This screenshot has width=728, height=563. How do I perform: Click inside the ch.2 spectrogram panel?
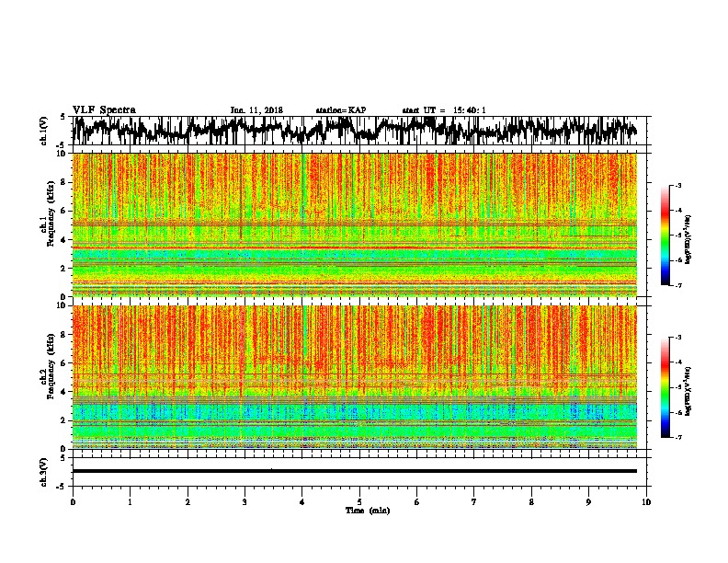[355, 377]
